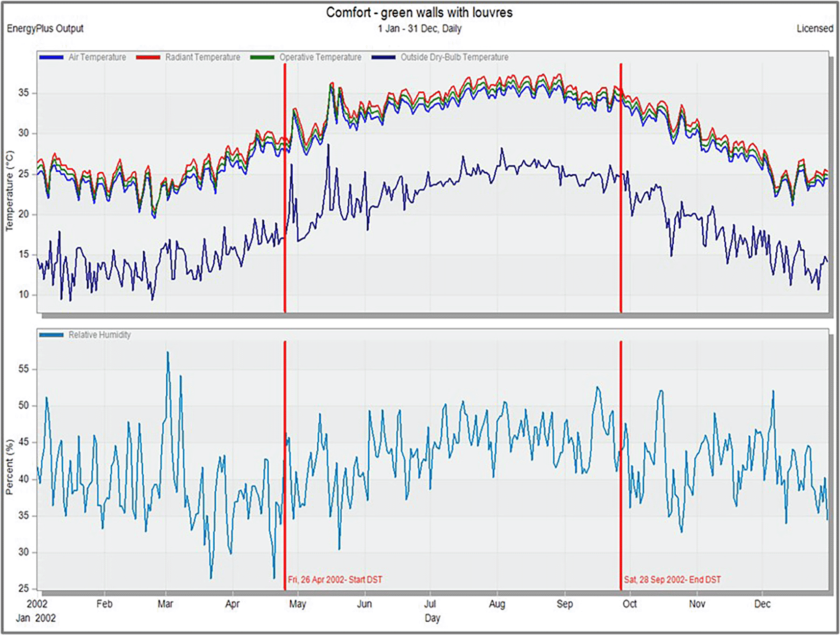Click the '10' tick on the temperature axis
This screenshot has height=635, width=840.
[24, 294]
